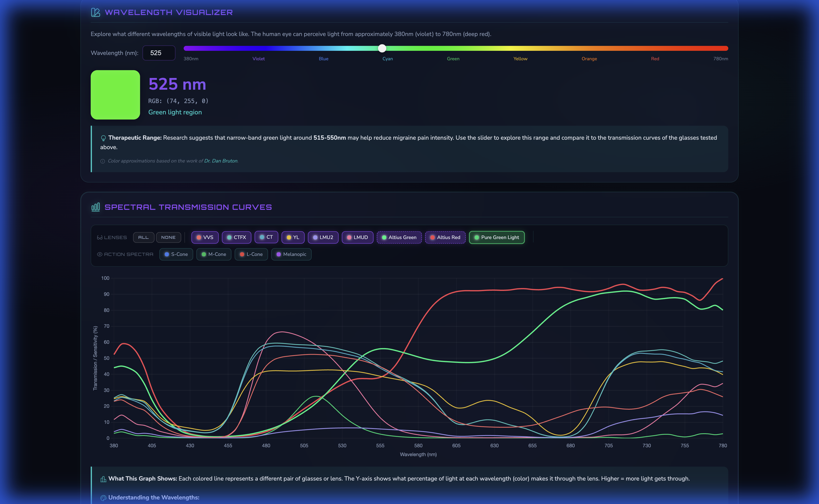Screen dimensions: 819x504
Task: Click the Green light region text
Action: (x=175, y=112)
